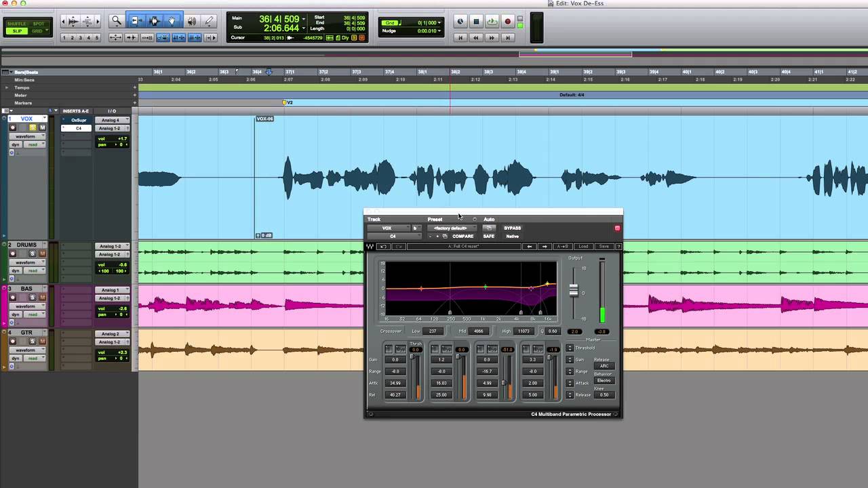Toggle Slip edit mode
The width and height of the screenshot is (868, 488).
click(x=16, y=31)
